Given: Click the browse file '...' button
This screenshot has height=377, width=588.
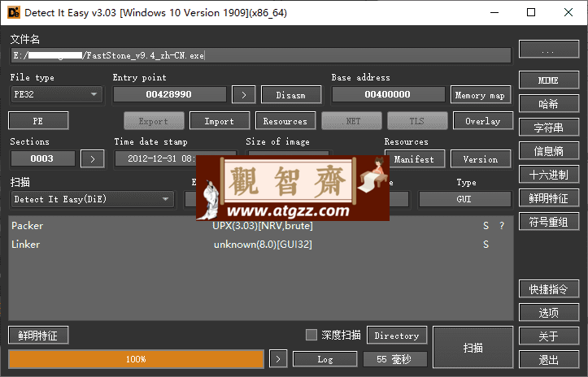Looking at the screenshot, I should click(549, 50).
